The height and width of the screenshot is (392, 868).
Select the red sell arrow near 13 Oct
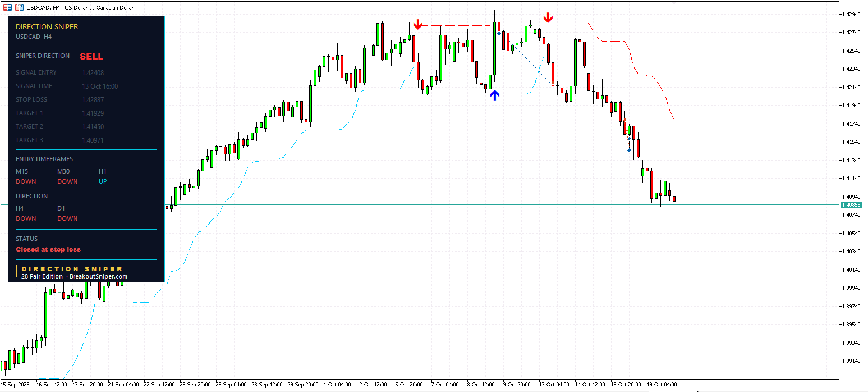pyautogui.click(x=548, y=18)
